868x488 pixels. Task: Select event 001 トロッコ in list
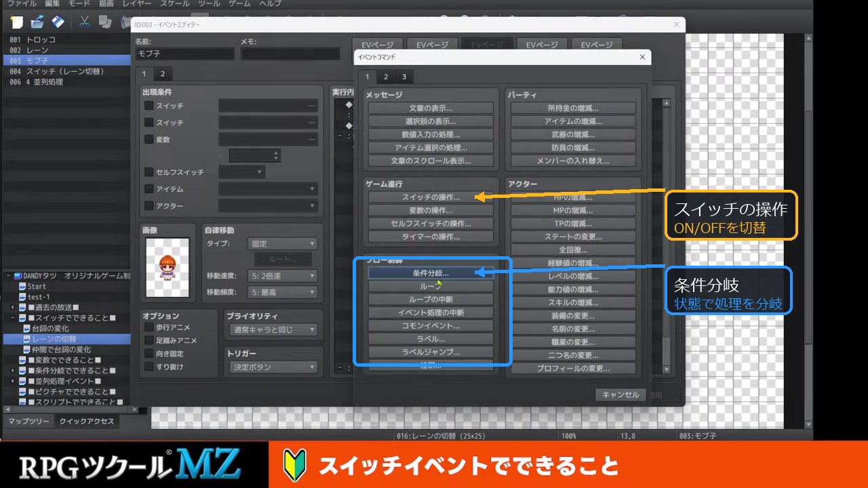click(x=66, y=39)
